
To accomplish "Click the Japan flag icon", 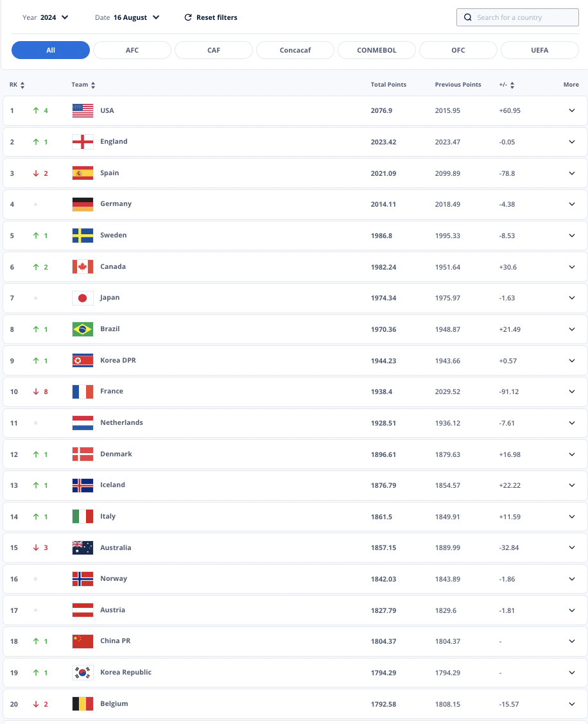I will [83, 298].
